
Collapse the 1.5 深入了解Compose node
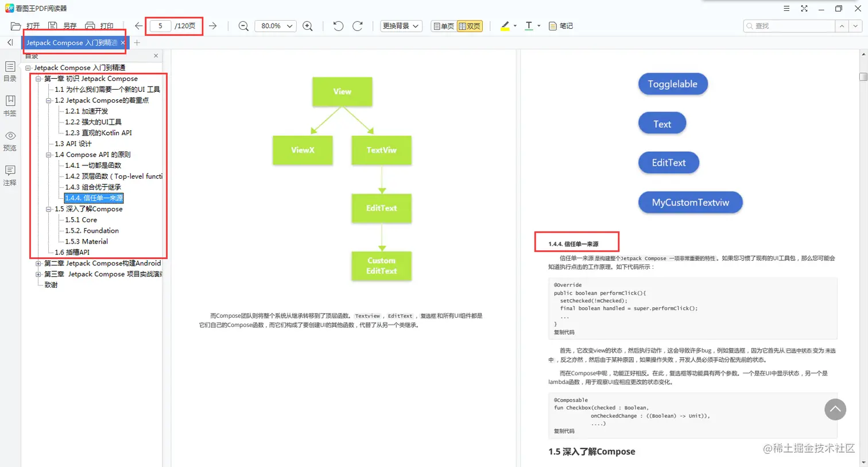[x=49, y=209]
